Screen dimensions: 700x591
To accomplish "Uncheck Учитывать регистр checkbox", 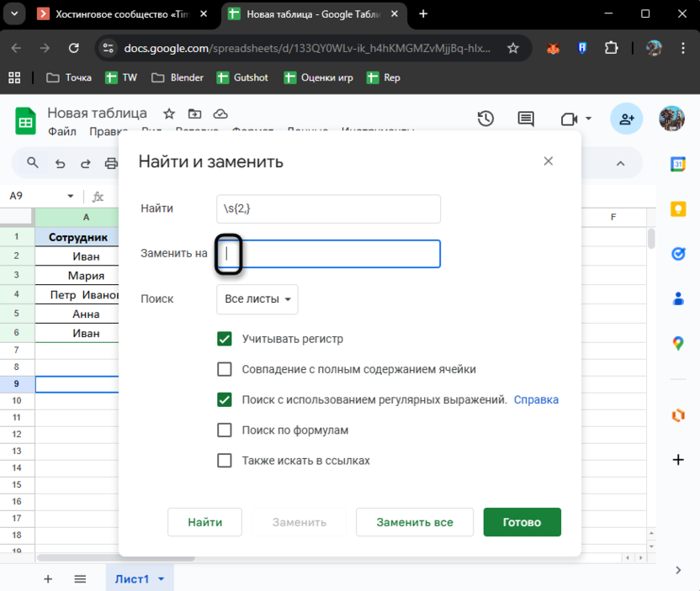I will tap(225, 339).
